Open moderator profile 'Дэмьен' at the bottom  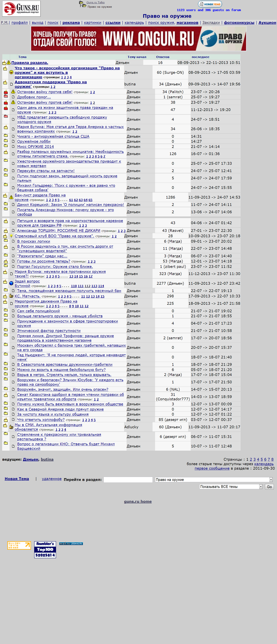(x=30, y=459)
